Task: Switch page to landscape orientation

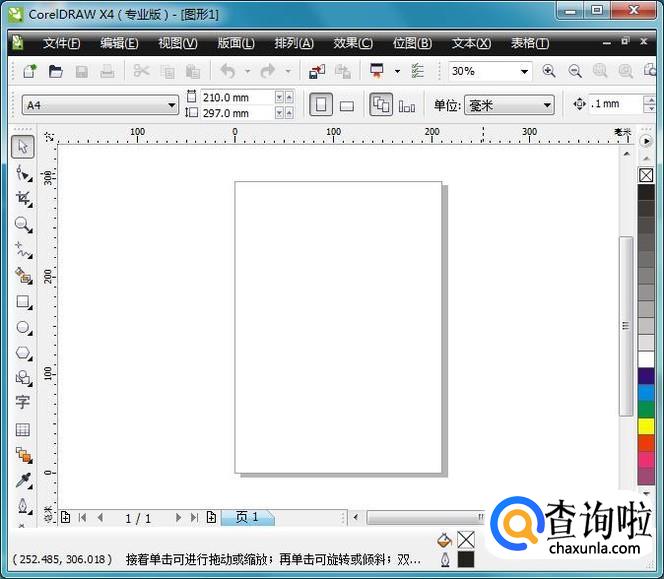Action: coord(347,105)
